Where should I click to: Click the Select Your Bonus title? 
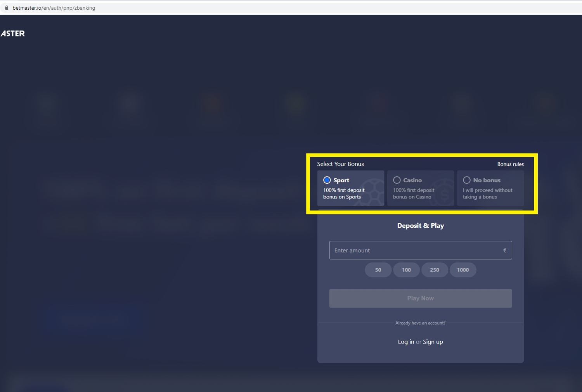tap(340, 164)
